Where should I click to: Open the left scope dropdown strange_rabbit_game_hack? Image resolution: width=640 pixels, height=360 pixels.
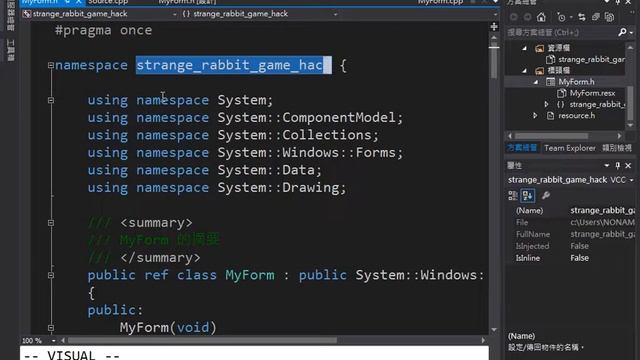(x=175, y=14)
